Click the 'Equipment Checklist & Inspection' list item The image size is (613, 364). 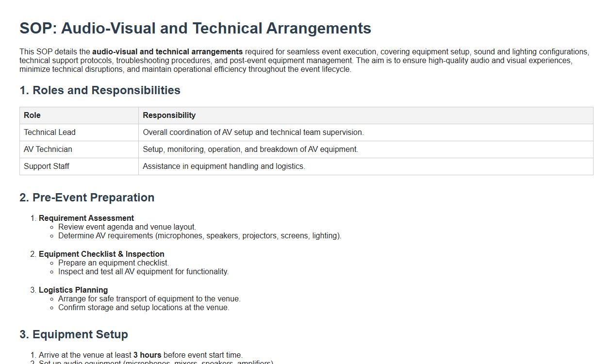pyautogui.click(x=101, y=254)
